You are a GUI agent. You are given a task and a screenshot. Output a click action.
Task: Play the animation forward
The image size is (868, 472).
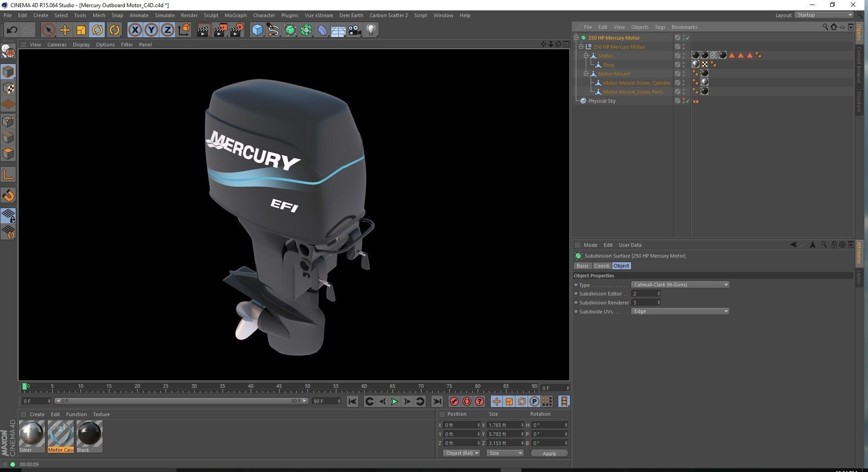click(394, 402)
